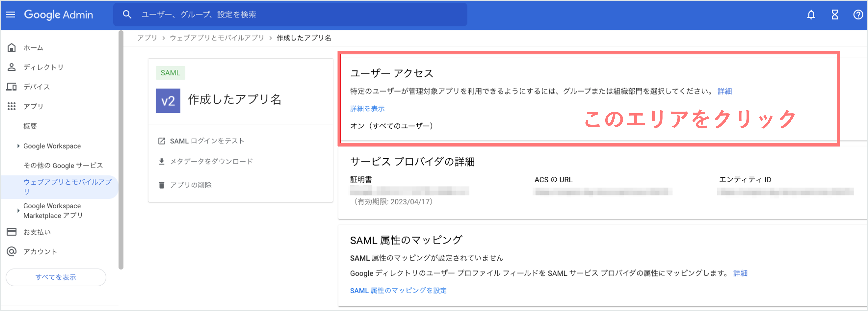
Task: Click the 証明書 label
Action: 361,179
